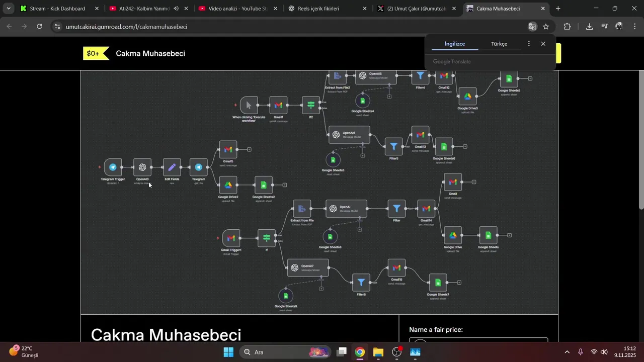Bookmark this page with the star icon
Viewport: 644px width, 362px height.
[x=546, y=27]
